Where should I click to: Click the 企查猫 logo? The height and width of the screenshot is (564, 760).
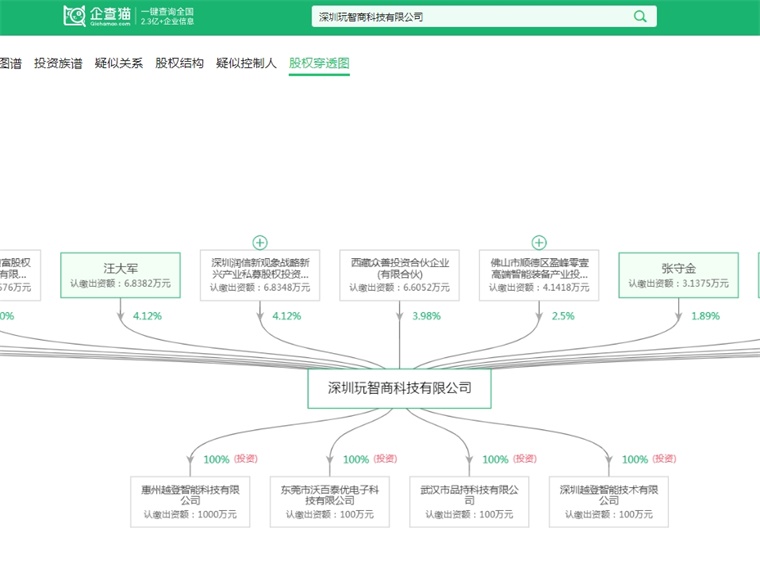97,16
